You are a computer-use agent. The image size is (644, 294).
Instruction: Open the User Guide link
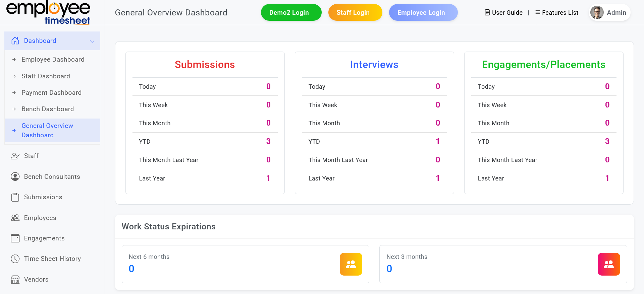point(504,13)
